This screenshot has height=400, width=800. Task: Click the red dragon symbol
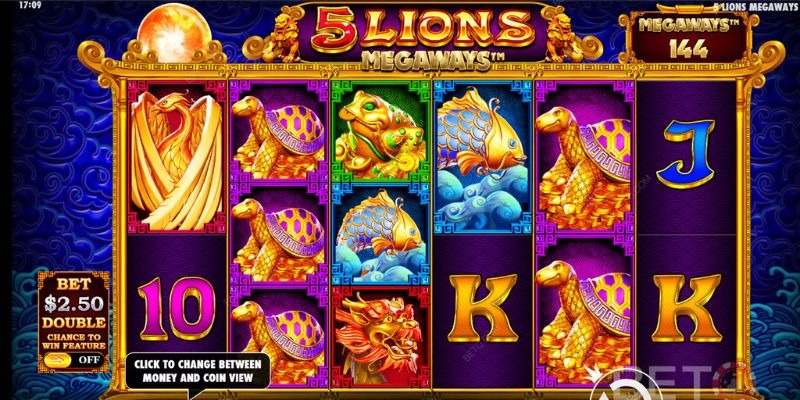click(x=381, y=337)
